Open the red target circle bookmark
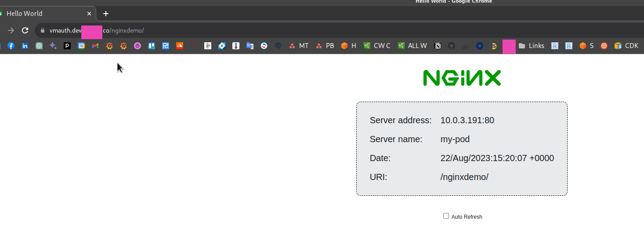This screenshot has height=235, width=644. pyautogui.click(x=604, y=46)
